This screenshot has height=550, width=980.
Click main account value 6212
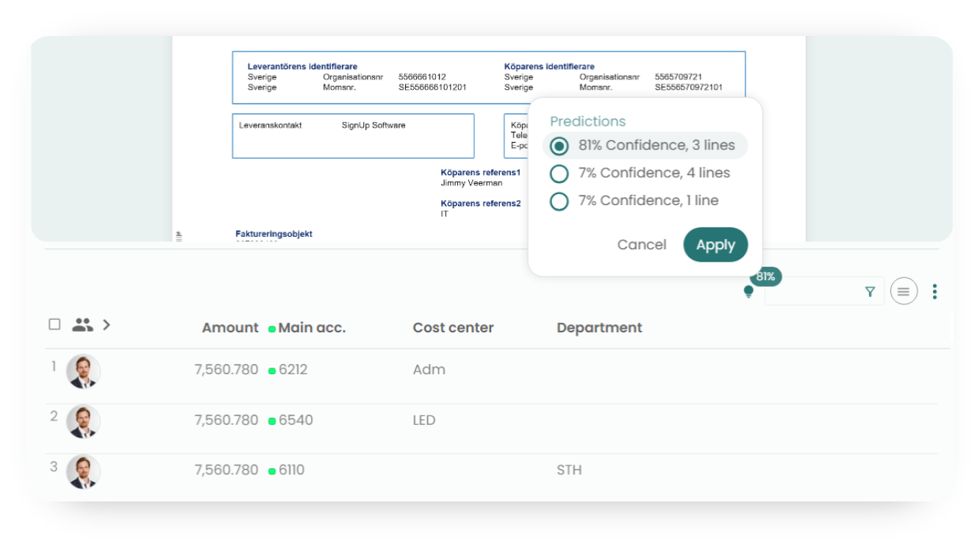(293, 370)
